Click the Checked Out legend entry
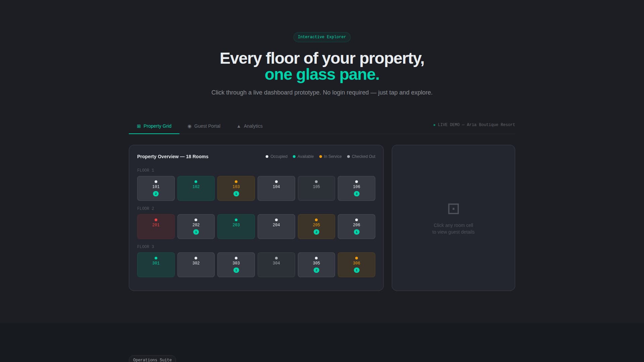This screenshot has height=362, width=644. click(x=361, y=157)
